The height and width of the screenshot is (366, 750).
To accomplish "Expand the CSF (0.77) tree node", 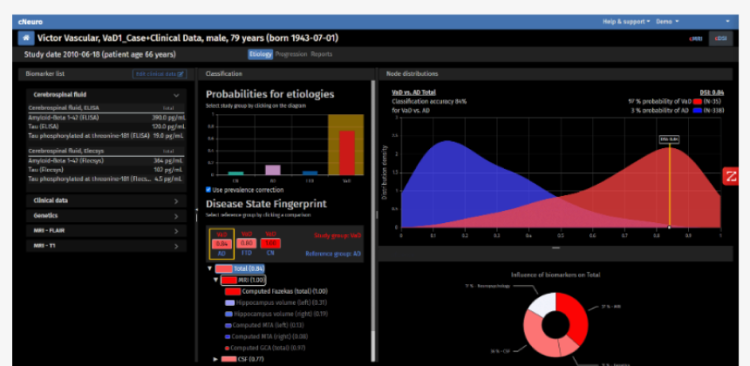I will pos(216,359).
